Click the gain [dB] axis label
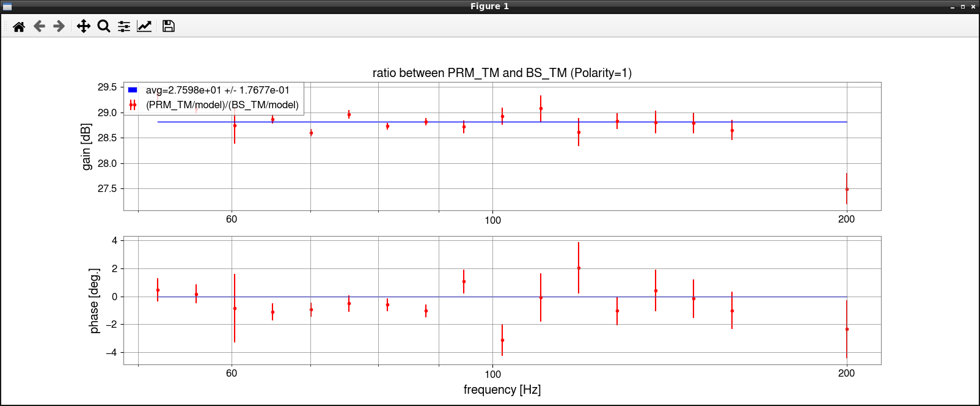 pyautogui.click(x=86, y=147)
